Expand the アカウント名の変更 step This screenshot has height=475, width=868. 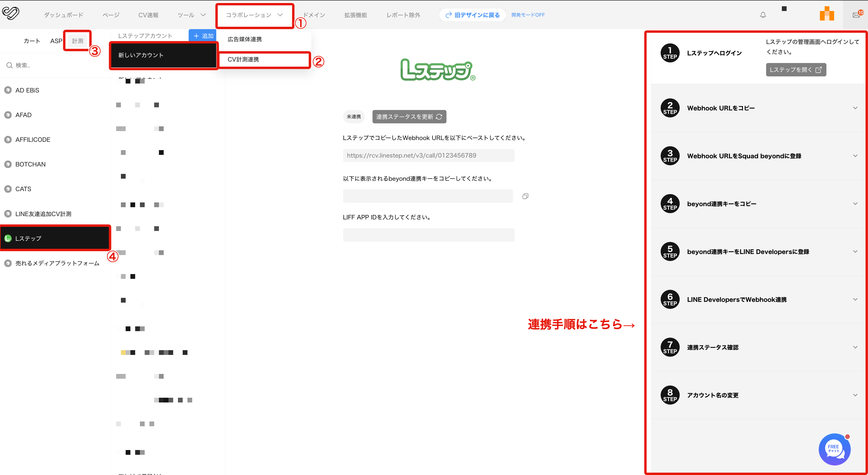758,395
